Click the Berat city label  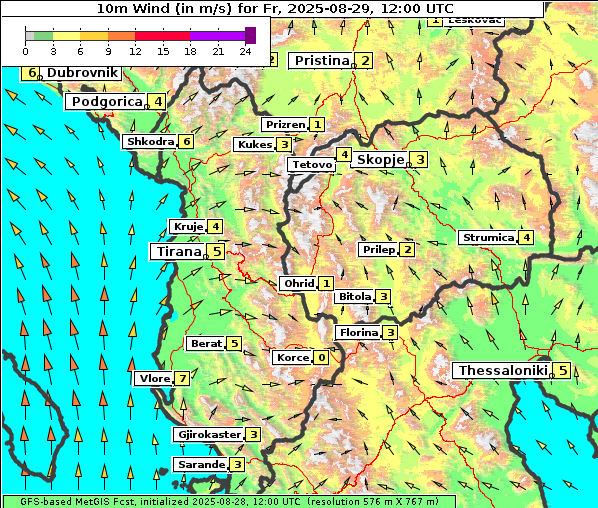(x=206, y=344)
